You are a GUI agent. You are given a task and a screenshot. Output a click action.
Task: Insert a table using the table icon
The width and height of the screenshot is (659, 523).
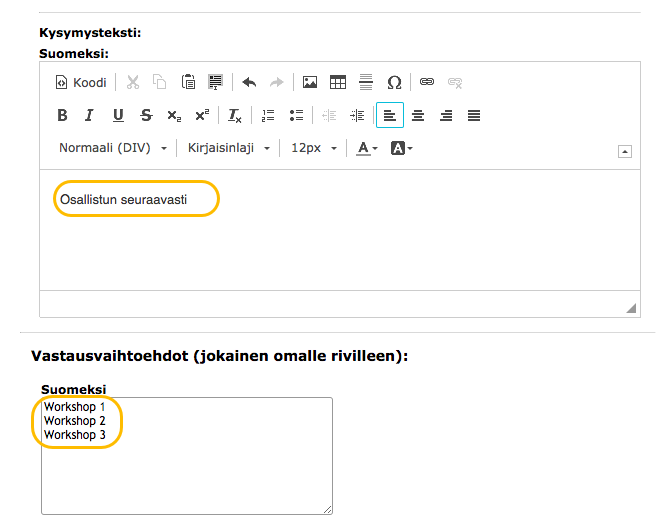[338, 82]
